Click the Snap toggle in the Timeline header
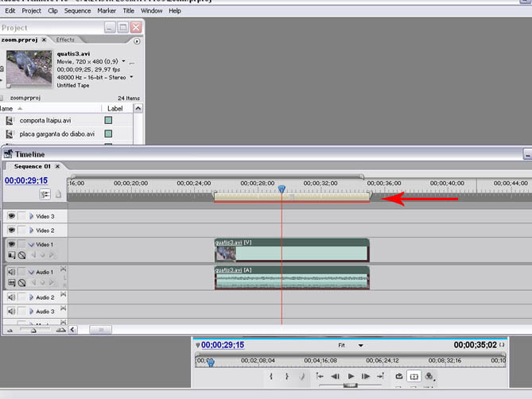 click(45, 194)
